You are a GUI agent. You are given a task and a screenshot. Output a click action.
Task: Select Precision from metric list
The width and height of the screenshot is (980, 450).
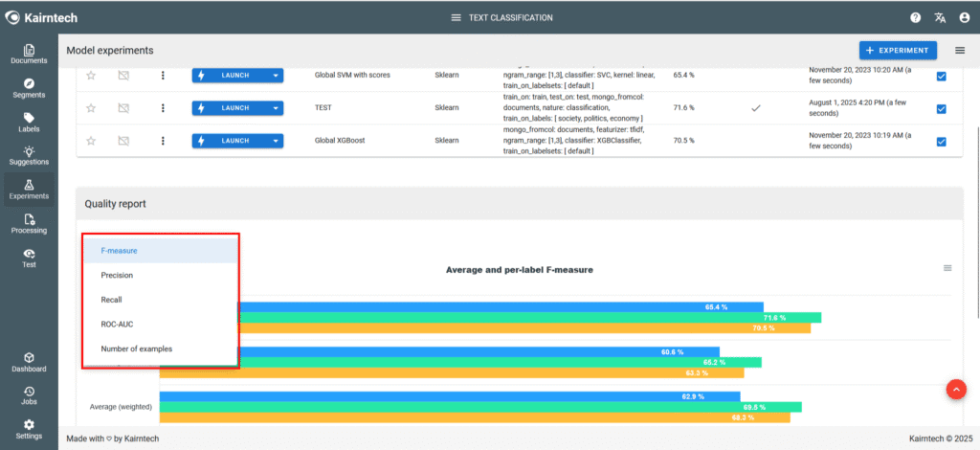tap(117, 275)
